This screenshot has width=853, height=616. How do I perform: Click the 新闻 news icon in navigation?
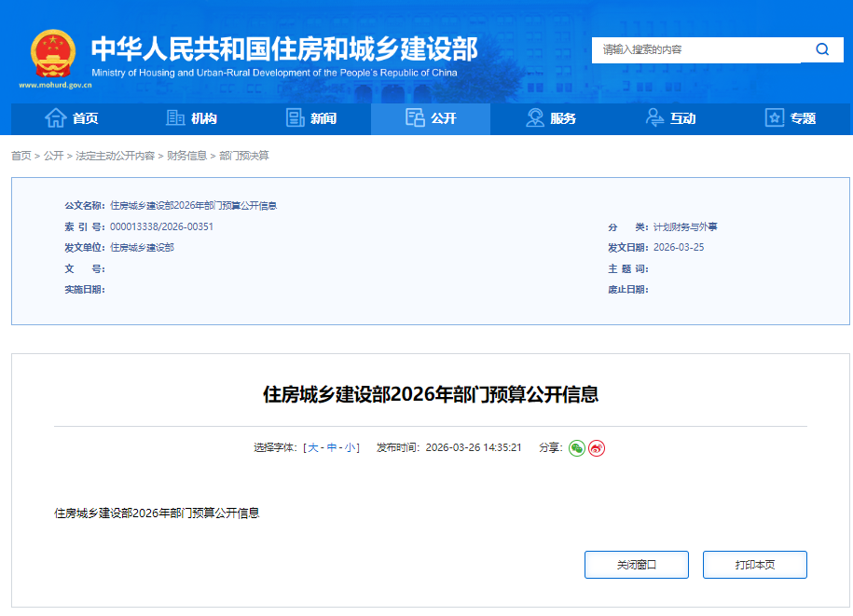click(x=295, y=118)
